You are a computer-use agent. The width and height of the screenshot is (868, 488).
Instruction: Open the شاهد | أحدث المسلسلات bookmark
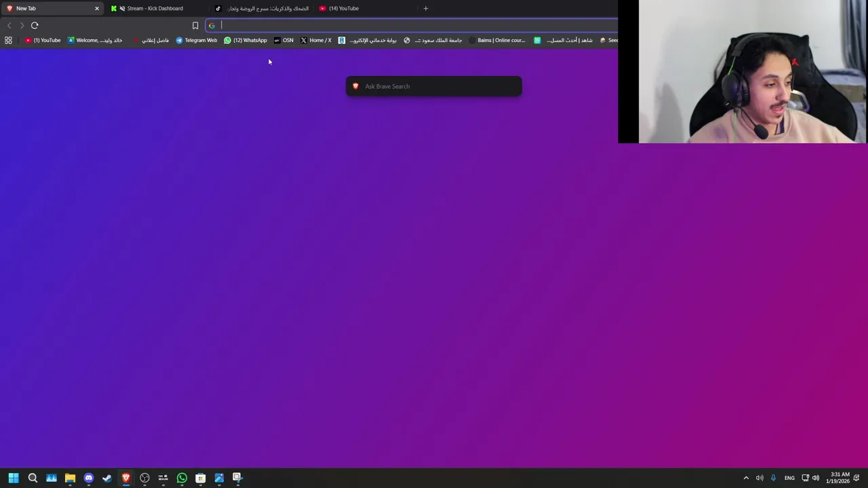(x=564, y=40)
